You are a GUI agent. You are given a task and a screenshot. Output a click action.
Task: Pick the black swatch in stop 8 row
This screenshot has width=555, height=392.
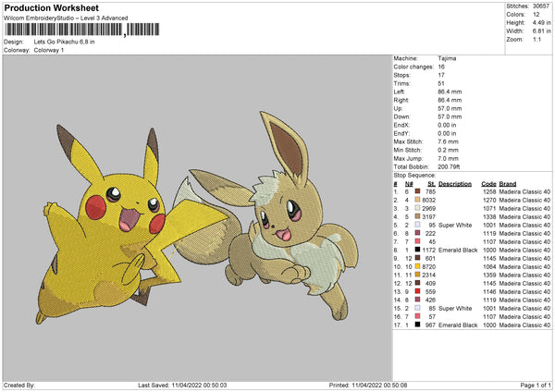click(x=419, y=249)
